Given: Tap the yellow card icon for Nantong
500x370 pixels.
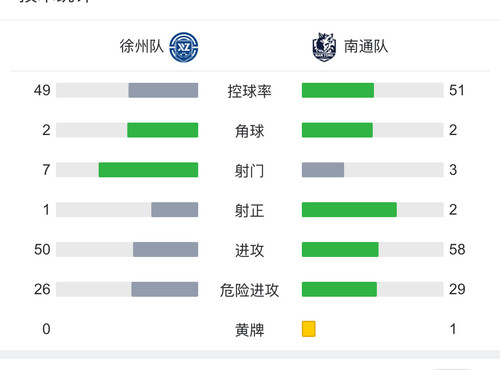Looking at the screenshot, I should click(309, 329).
